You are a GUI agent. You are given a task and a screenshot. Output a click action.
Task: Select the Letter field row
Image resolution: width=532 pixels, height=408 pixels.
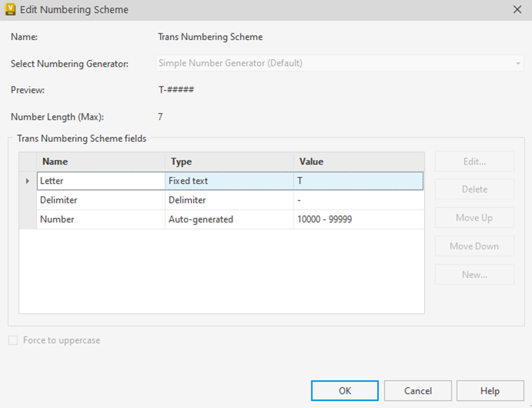pos(100,181)
